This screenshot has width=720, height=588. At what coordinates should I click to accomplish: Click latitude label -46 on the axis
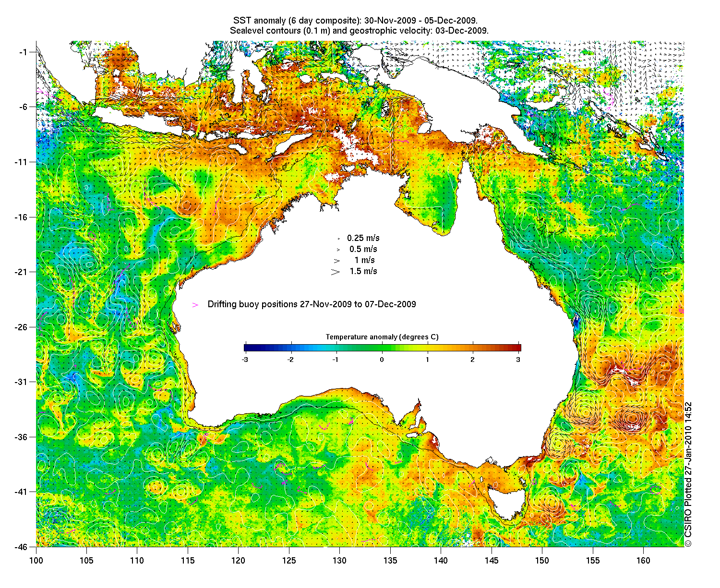click(22, 547)
